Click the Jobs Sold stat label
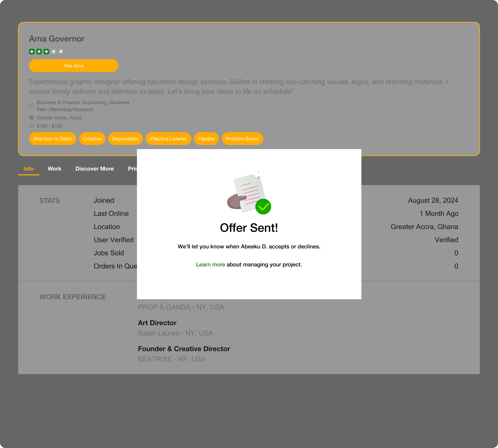Screen dimensions: 498x448 pyautogui.click(x=109, y=253)
